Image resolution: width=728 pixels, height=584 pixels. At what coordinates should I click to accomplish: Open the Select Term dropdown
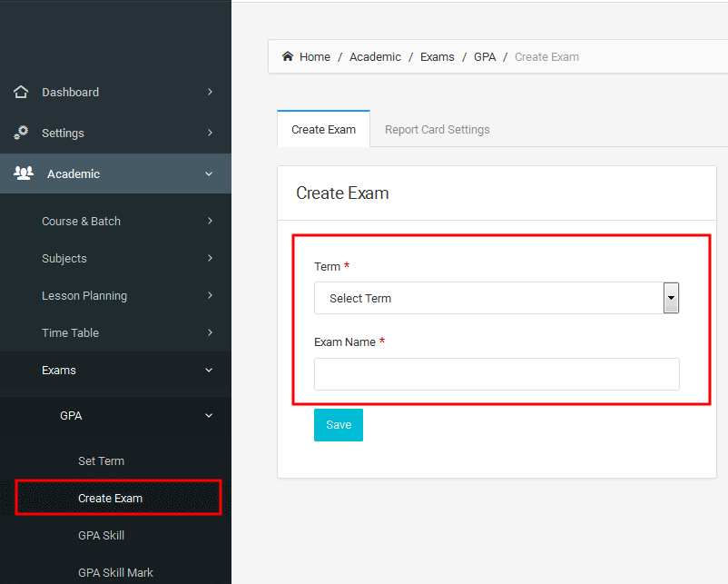point(497,298)
